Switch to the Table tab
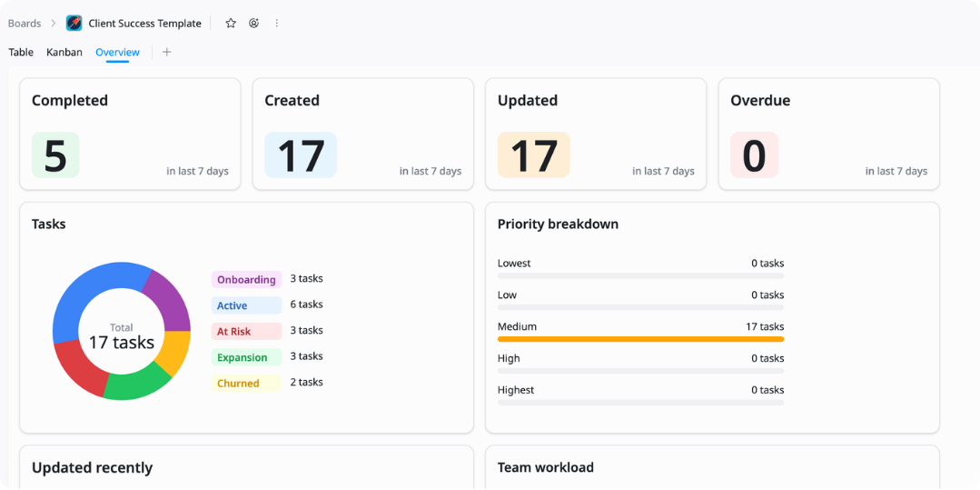The width and height of the screenshot is (980, 490). [x=21, y=52]
